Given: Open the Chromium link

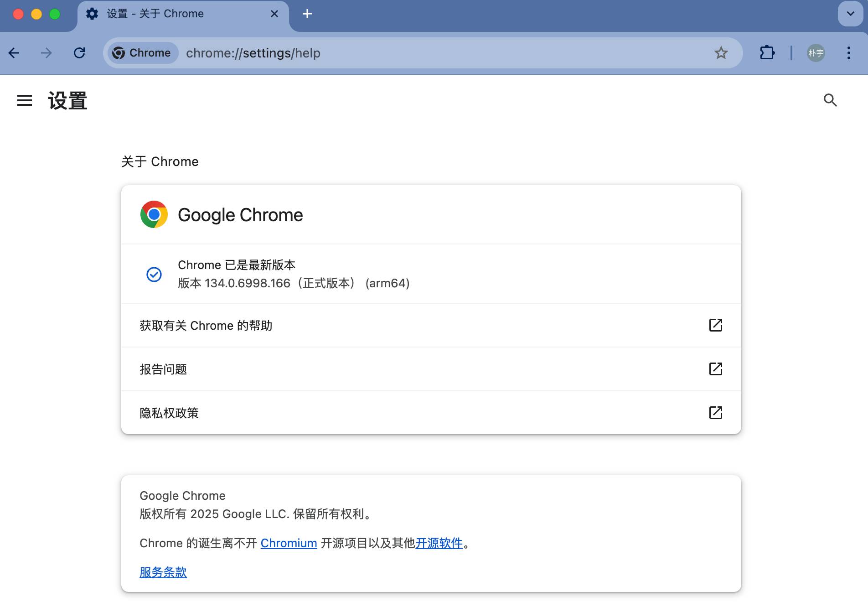Looking at the screenshot, I should (x=289, y=543).
